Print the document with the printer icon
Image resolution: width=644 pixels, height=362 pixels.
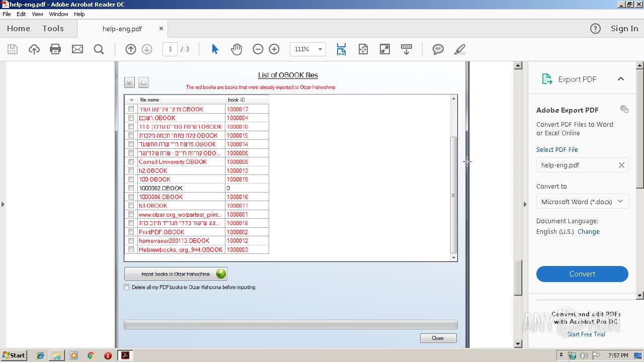pos(55,49)
